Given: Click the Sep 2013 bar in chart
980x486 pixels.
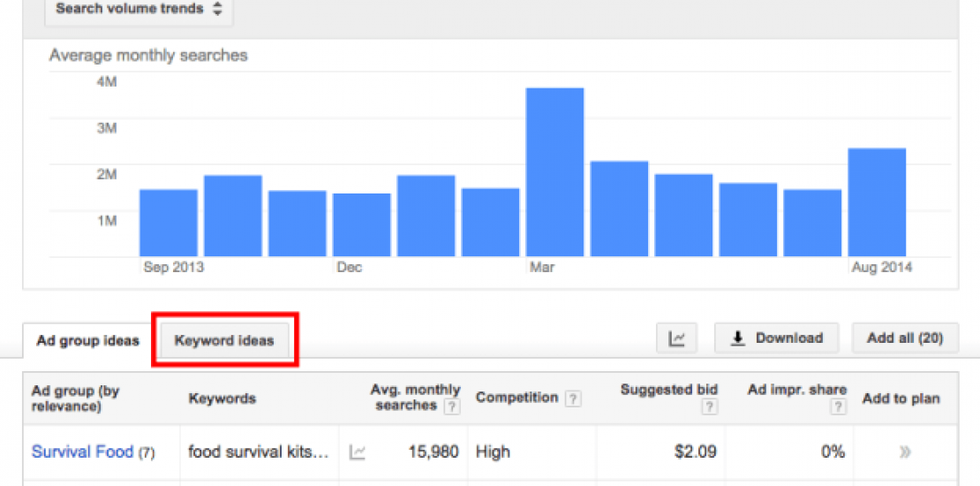Looking at the screenshot, I should [168, 223].
